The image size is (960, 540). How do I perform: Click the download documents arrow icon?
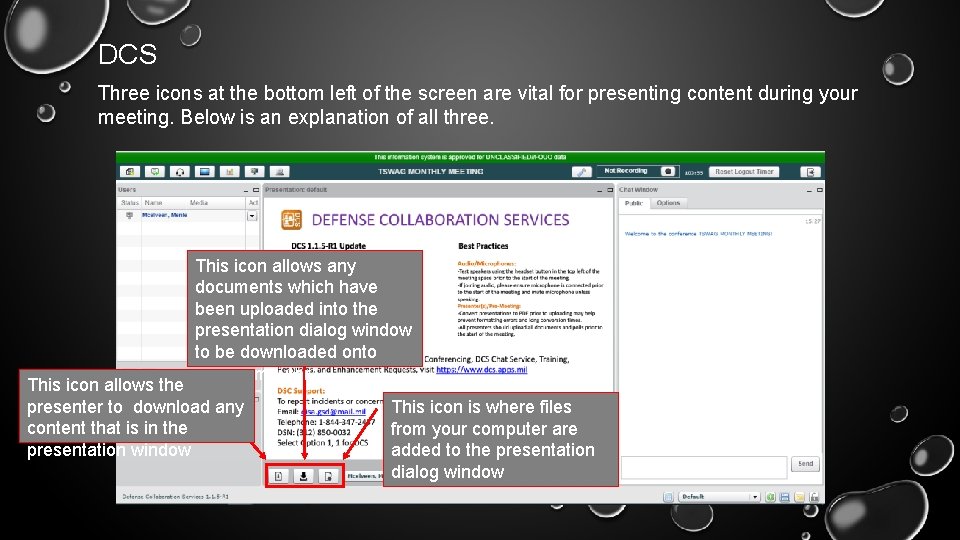click(304, 476)
